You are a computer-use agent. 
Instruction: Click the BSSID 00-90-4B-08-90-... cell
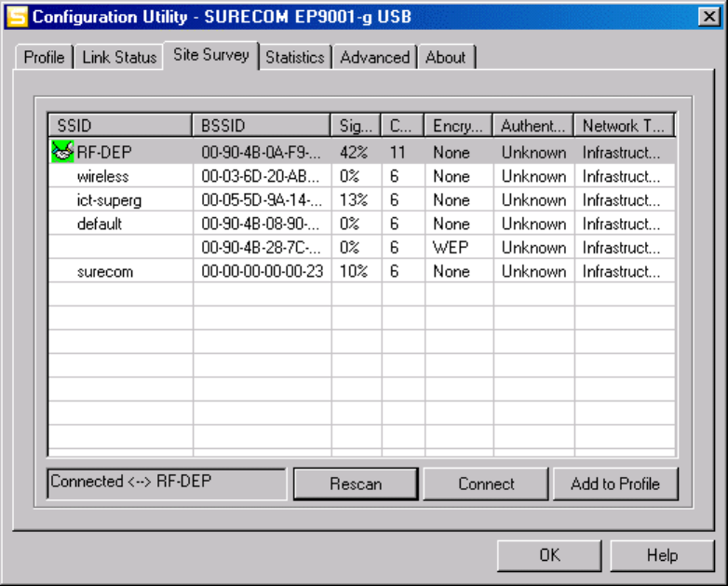pos(261,224)
